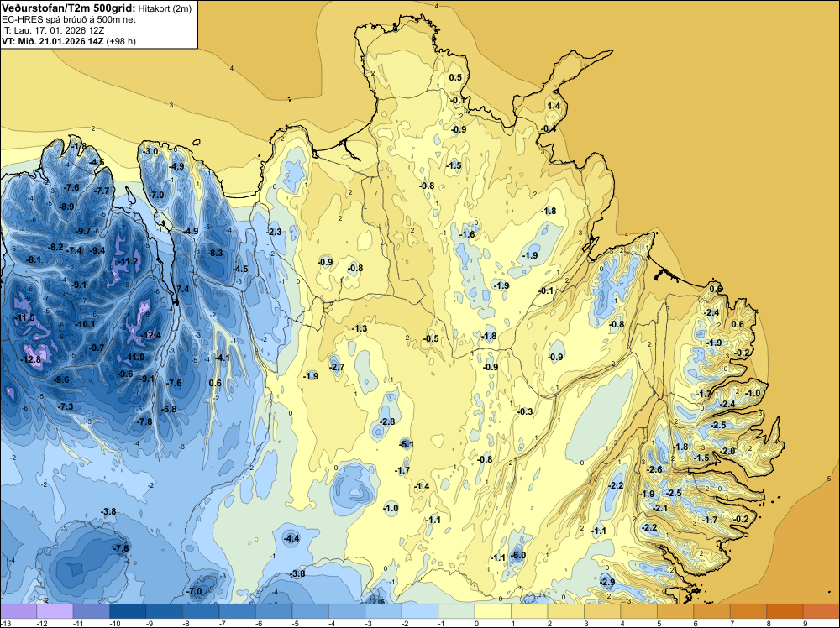
Task: Click the "Hitakort (2m)" label in the header
Action: coord(165,8)
